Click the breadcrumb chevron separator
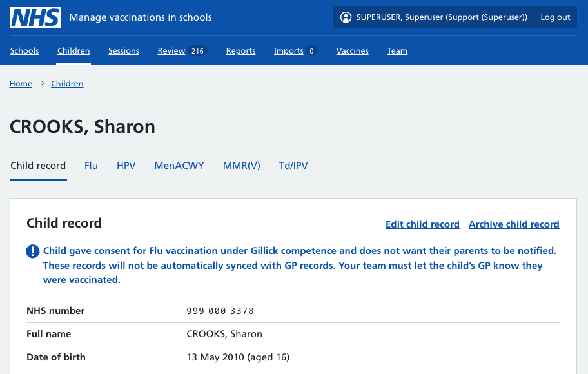The height and width of the screenshot is (374, 588). coord(43,83)
